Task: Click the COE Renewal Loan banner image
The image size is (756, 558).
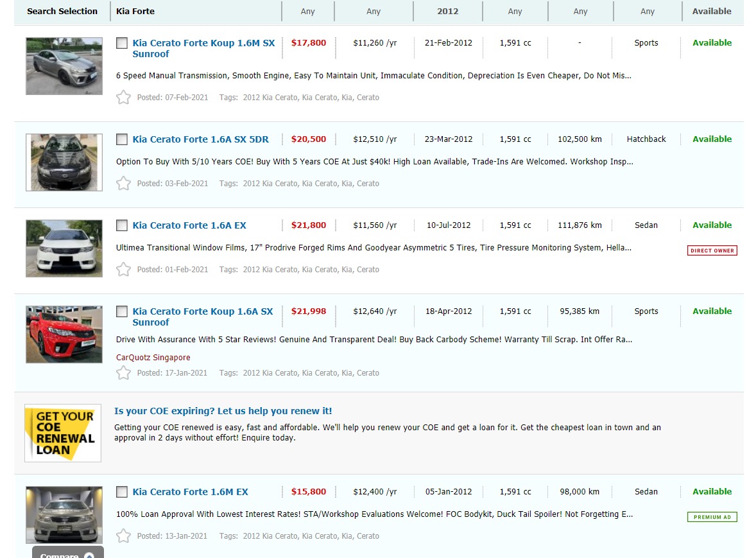Action: [x=63, y=433]
